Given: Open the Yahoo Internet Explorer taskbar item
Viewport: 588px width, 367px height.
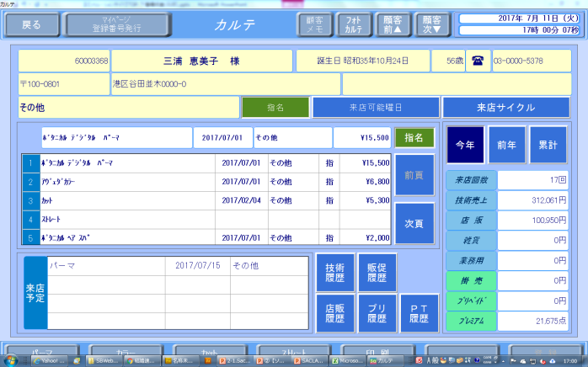Looking at the screenshot, I should pos(49,360).
